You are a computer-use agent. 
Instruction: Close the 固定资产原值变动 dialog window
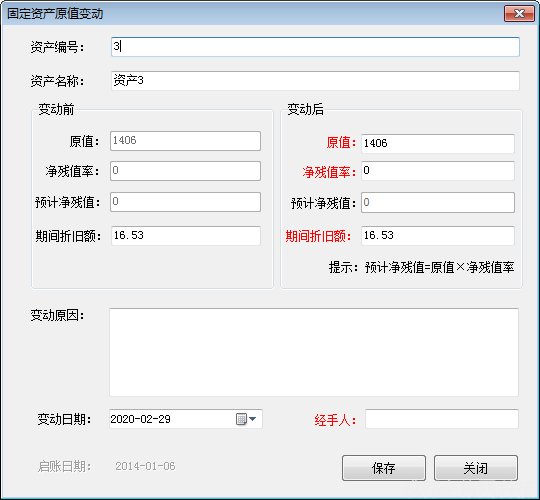point(519,14)
